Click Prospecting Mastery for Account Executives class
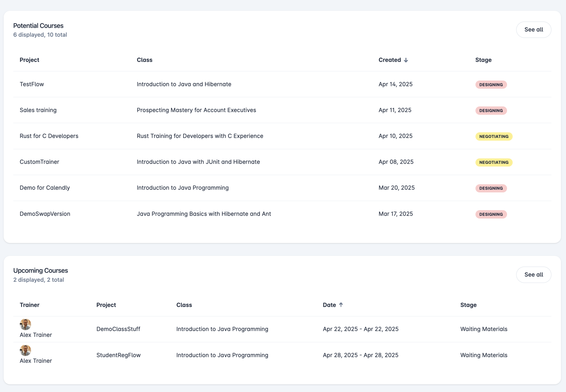 point(196,110)
